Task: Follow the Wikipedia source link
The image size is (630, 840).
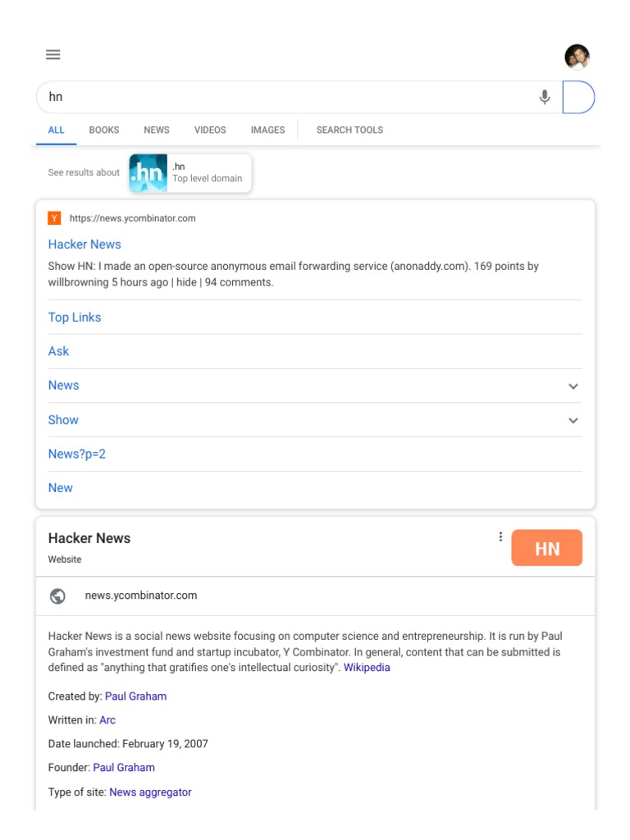Action: pyautogui.click(x=367, y=668)
